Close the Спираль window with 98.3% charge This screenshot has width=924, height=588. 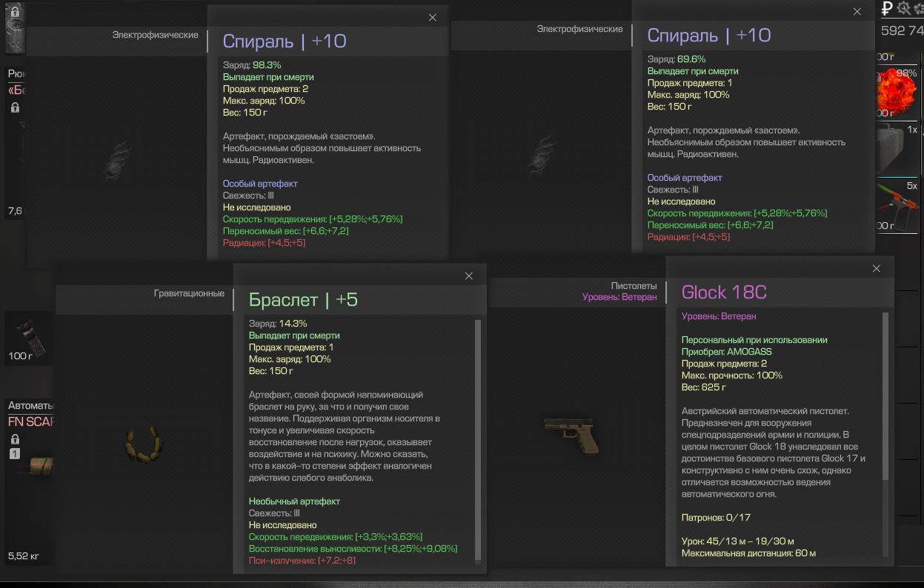tap(433, 18)
